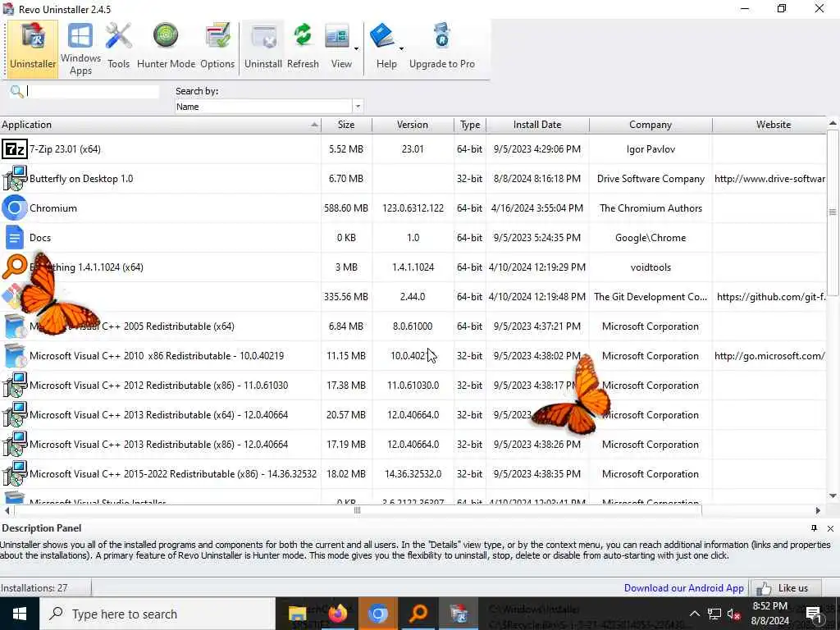The height and width of the screenshot is (630, 840).
Task: Select the 7-Zip application icon
Action: tap(15, 149)
